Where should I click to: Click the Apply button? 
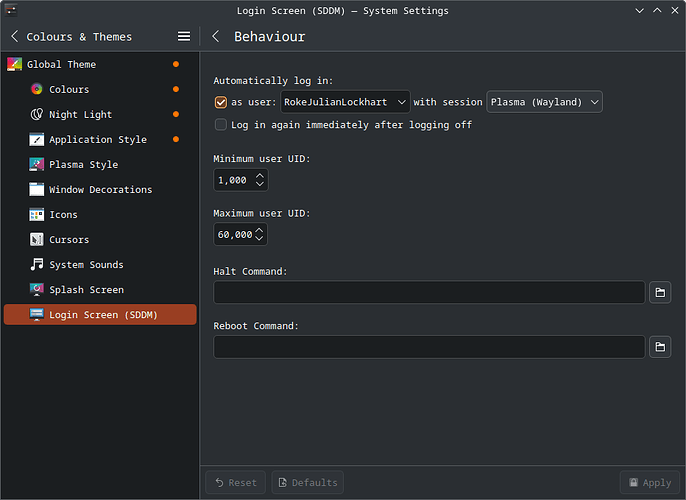[650, 483]
